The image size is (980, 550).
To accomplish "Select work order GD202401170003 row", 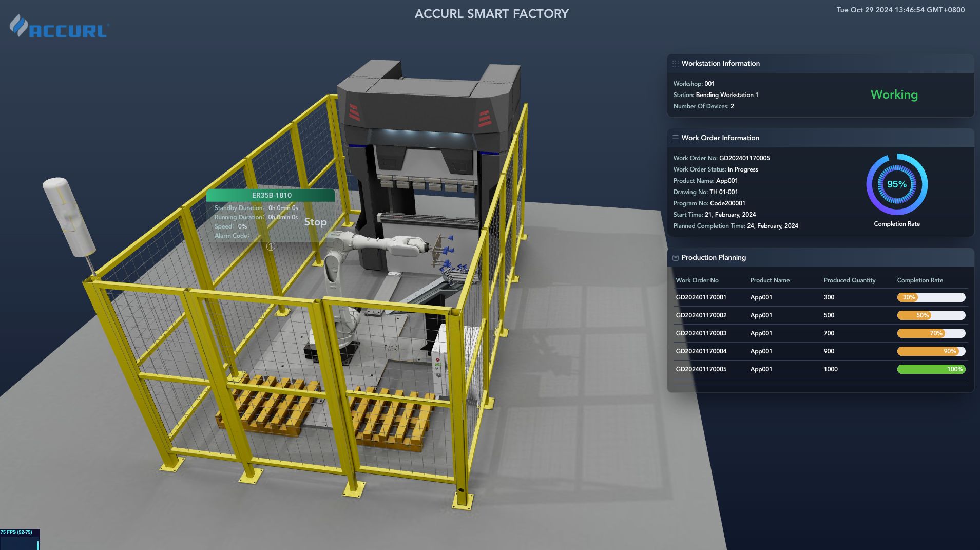I will tap(820, 333).
